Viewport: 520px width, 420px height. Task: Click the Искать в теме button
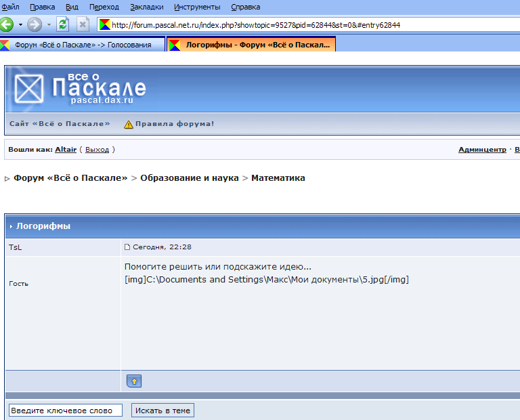pos(162,411)
